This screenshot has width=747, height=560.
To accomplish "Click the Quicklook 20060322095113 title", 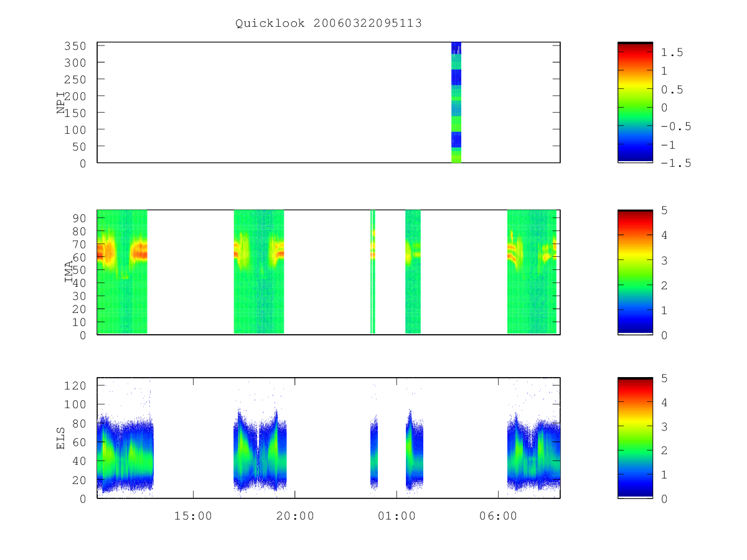I will coord(329,24).
